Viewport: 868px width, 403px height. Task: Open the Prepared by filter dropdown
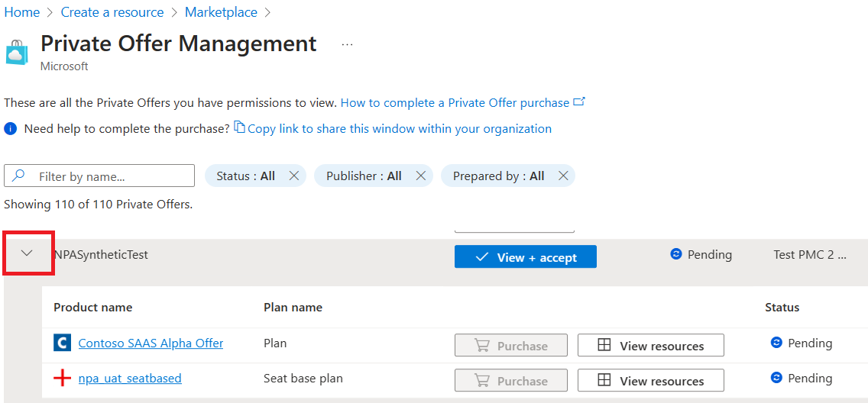[498, 176]
